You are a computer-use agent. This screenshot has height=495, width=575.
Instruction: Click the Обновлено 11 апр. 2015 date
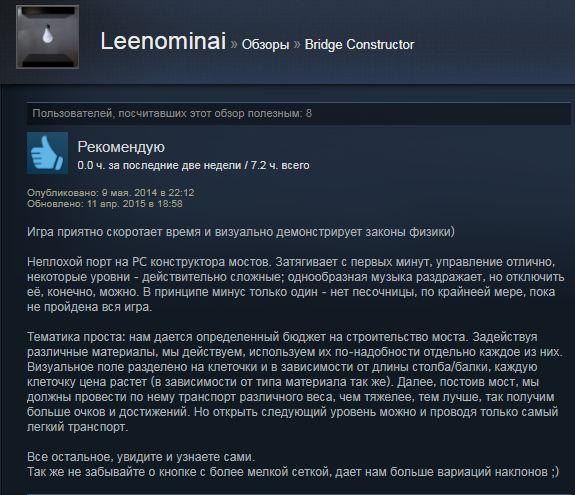coord(105,204)
